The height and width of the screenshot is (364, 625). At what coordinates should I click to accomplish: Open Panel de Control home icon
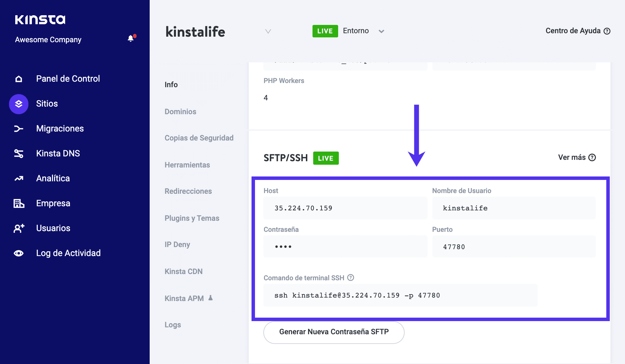point(19,79)
